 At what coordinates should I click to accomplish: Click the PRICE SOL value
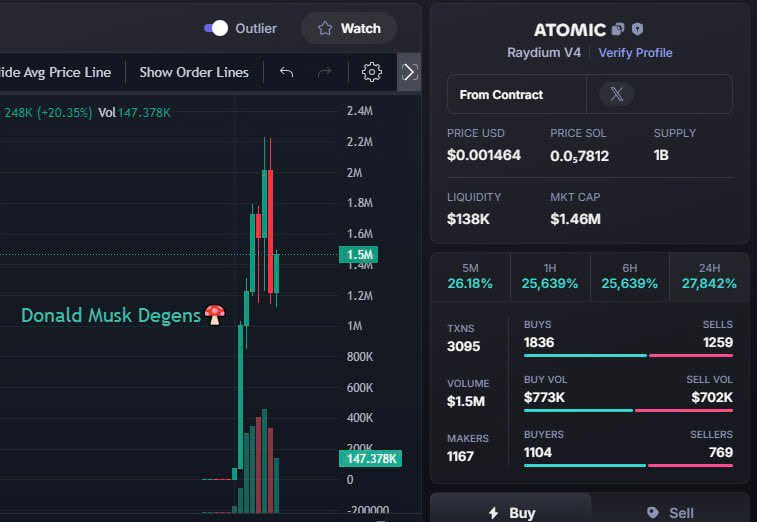tap(579, 156)
